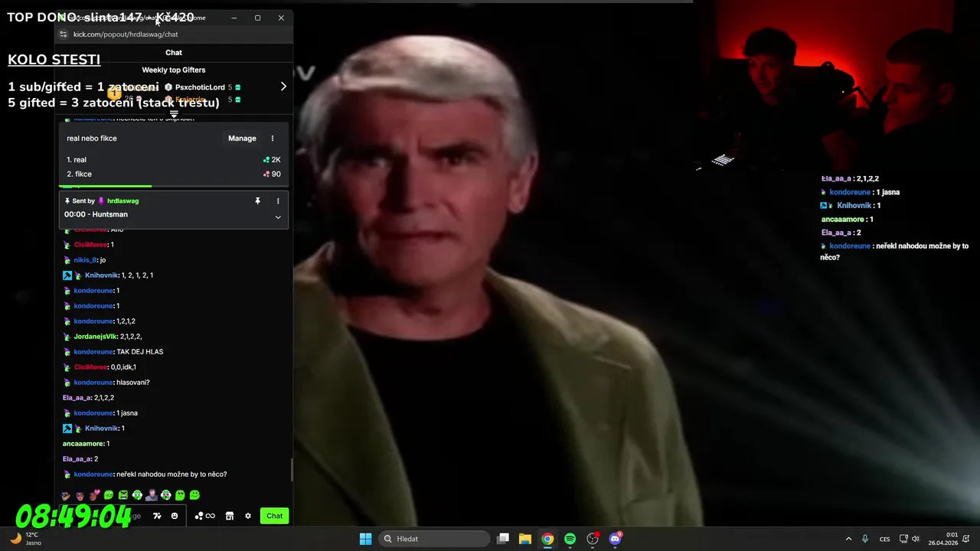Switch to Chrome on taskbar
The height and width of the screenshot is (551, 980).
pos(547,539)
